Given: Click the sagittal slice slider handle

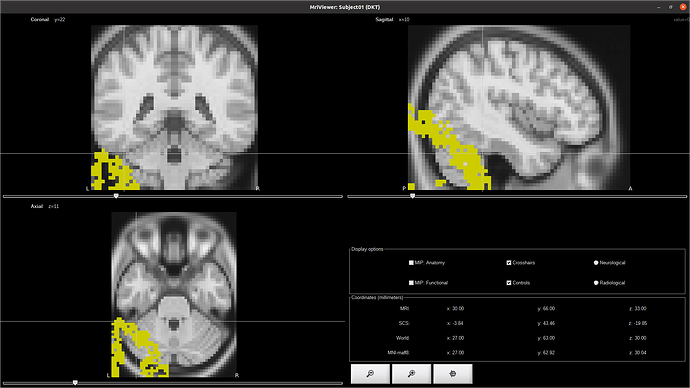Looking at the screenshot, I should (412, 196).
